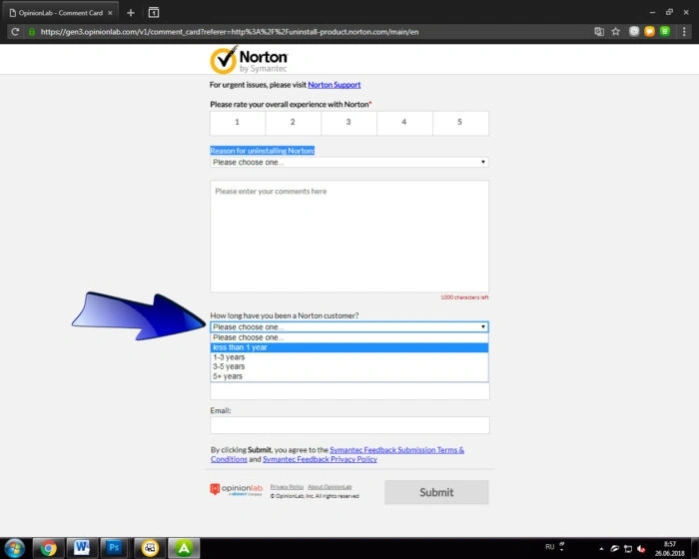This screenshot has width=699, height=559.
Task: Click the orange extension icon
Action: (650, 31)
